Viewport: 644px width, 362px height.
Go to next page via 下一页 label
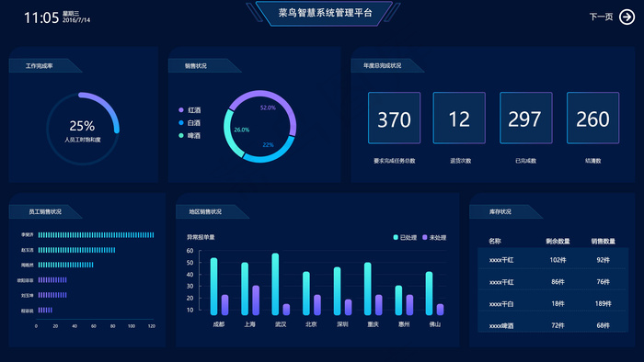[x=601, y=17]
